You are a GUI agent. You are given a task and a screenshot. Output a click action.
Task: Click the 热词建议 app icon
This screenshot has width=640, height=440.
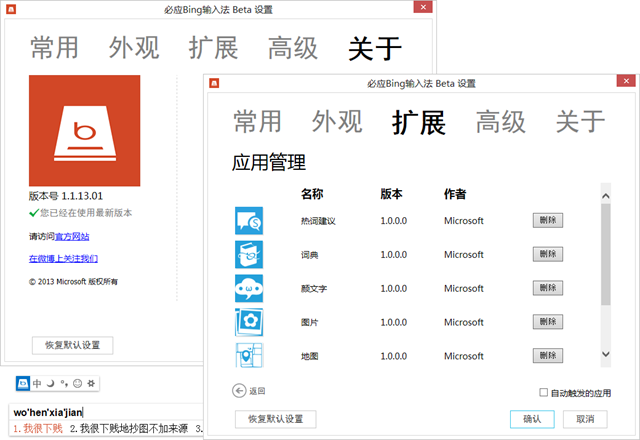(249, 221)
